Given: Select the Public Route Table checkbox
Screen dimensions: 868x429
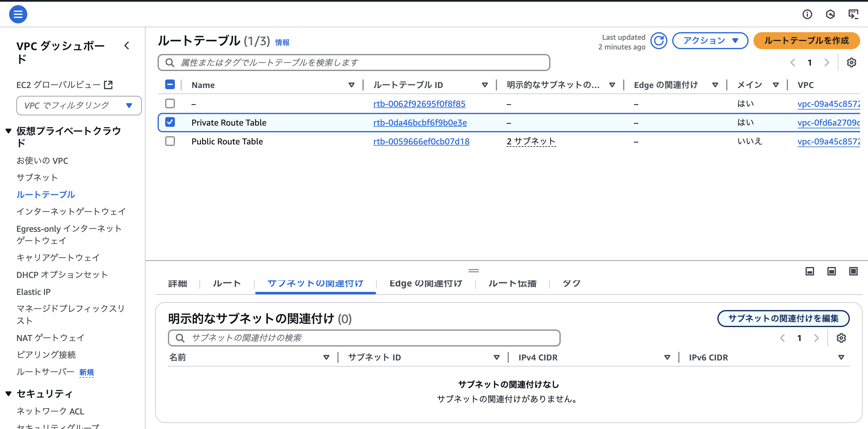Looking at the screenshot, I should [x=170, y=141].
